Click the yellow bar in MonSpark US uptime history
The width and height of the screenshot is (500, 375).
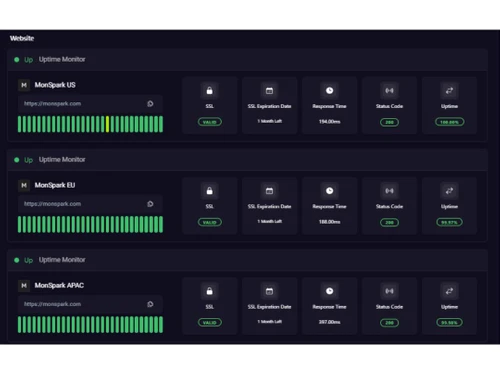point(107,124)
